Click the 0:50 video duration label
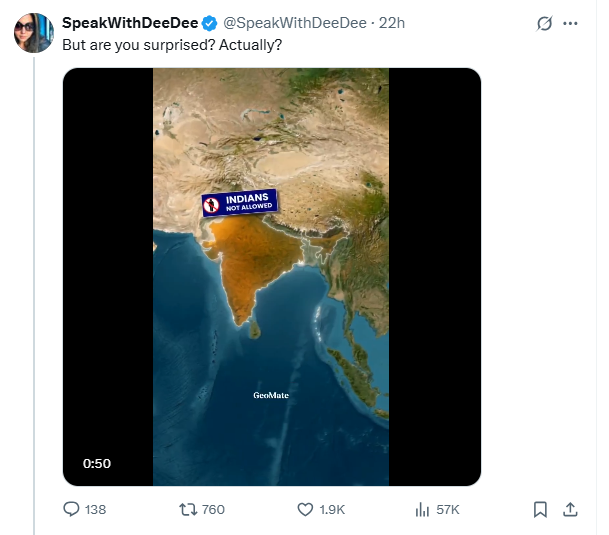The width and height of the screenshot is (609, 535). pyautogui.click(x=97, y=463)
